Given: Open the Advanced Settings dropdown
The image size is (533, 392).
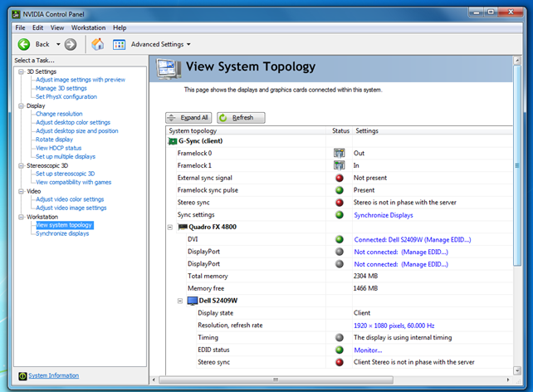Looking at the screenshot, I should point(160,44).
